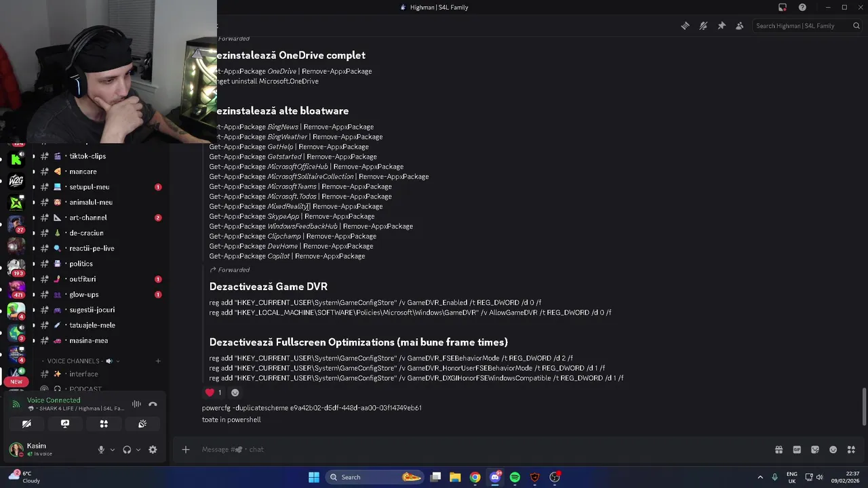Viewport: 868px width, 488px height.
Task: Start screen sharing from voice panel
Action: click(x=65, y=424)
